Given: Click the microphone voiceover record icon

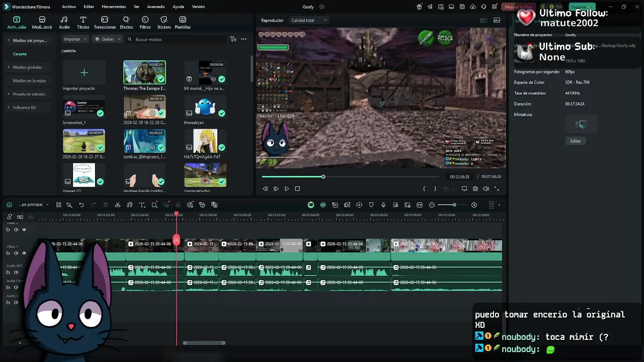Looking at the screenshot, I should click(x=383, y=205).
